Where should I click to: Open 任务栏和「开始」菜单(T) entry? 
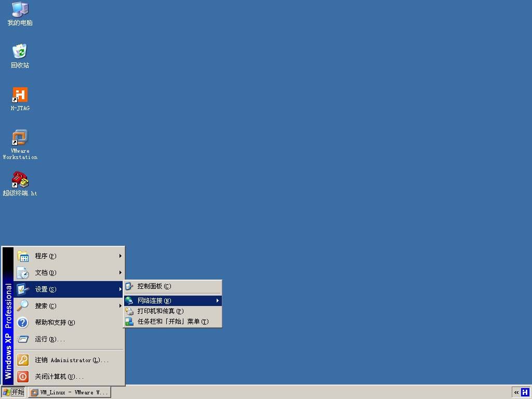pyautogui.click(x=172, y=322)
